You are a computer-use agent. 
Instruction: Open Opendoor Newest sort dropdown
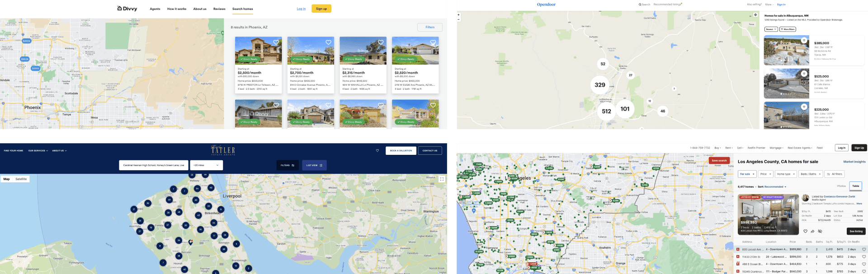[771, 29]
